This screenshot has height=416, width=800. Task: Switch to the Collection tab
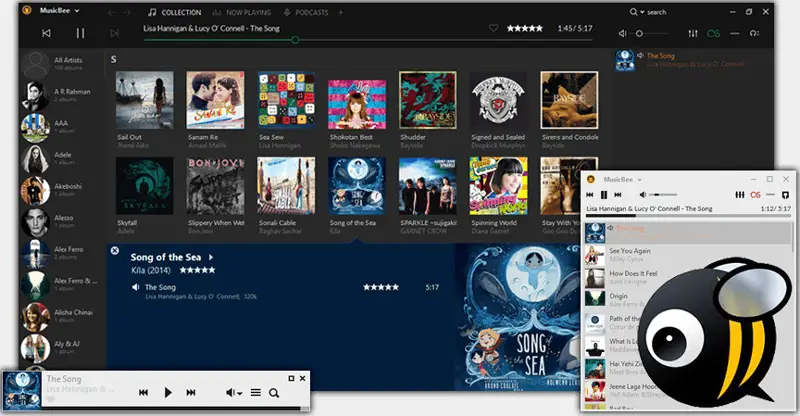(x=174, y=12)
